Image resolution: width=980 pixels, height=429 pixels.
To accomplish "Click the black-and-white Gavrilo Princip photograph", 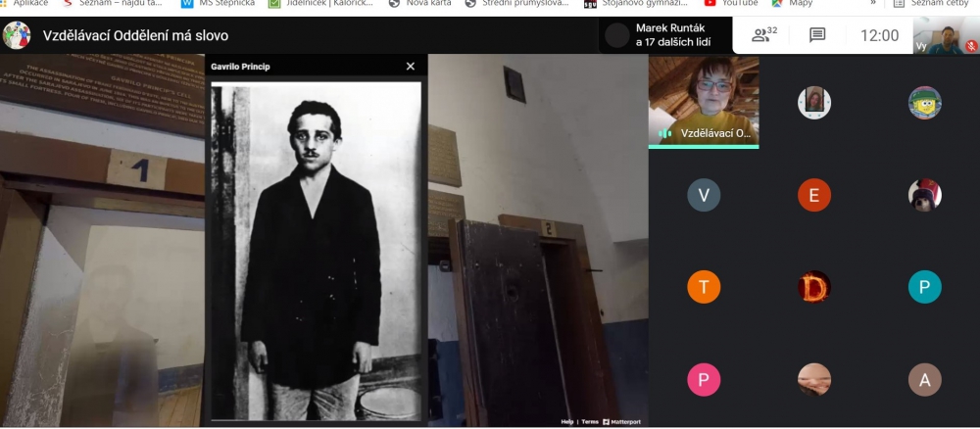I will [x=317, y=251].
